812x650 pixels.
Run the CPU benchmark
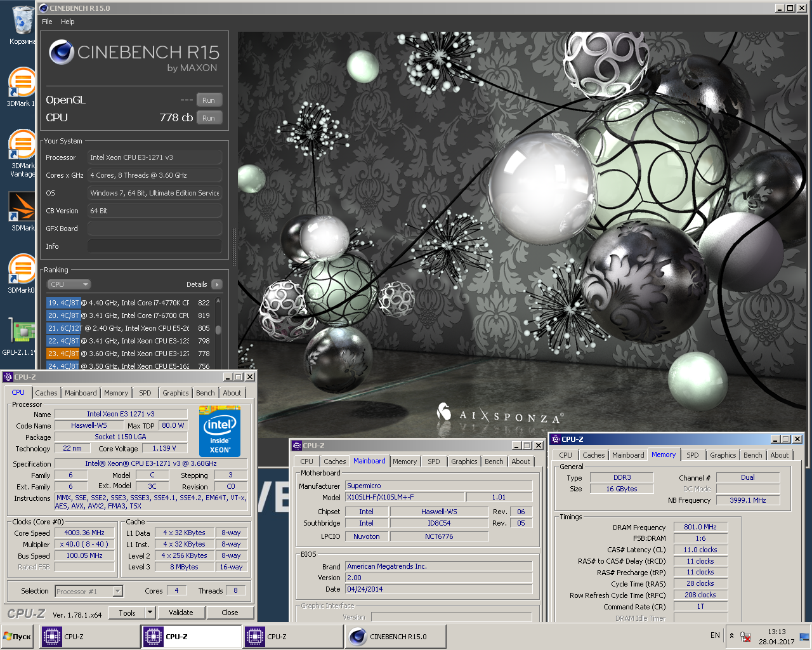click(209, 118)
